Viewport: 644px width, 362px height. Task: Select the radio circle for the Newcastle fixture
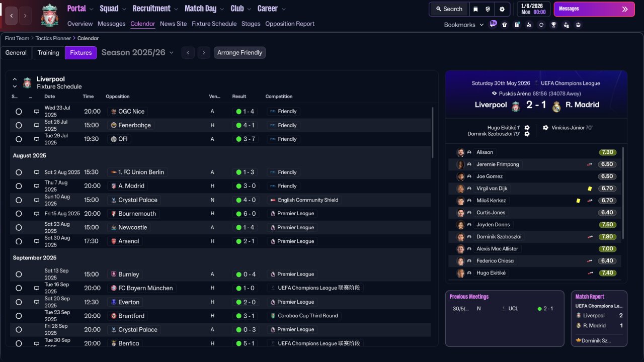(19, 228)
